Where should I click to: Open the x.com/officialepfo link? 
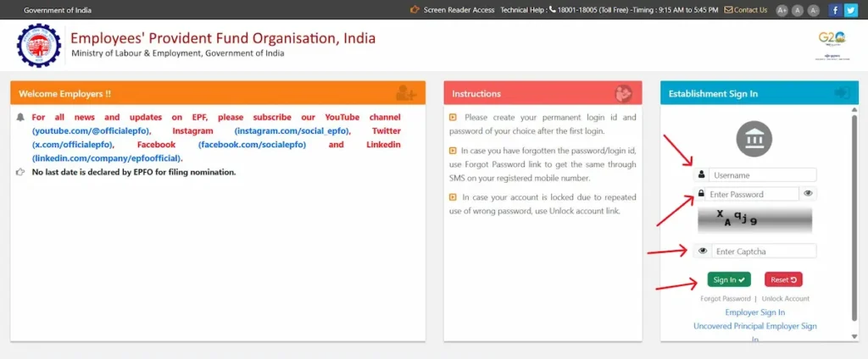[73, 145]
